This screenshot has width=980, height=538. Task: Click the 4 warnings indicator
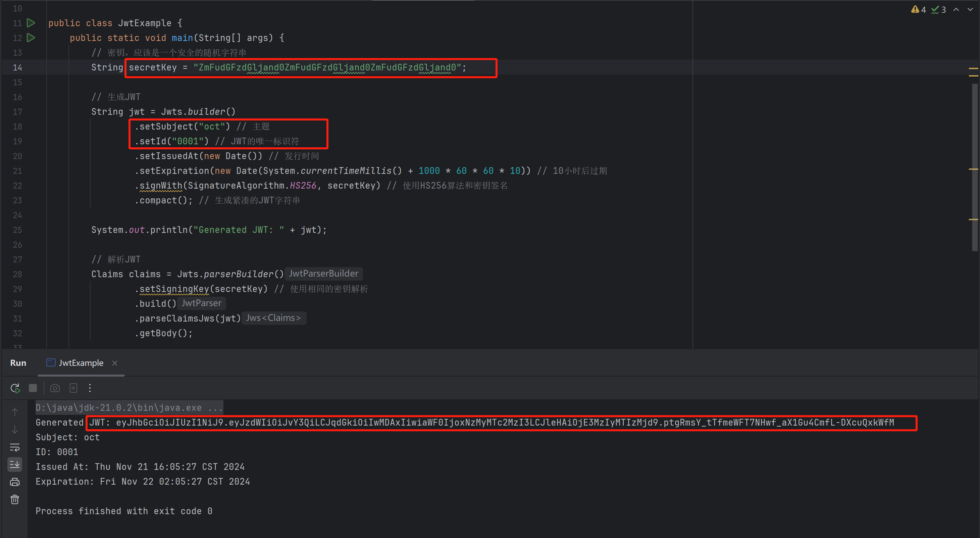coord(919,9)
